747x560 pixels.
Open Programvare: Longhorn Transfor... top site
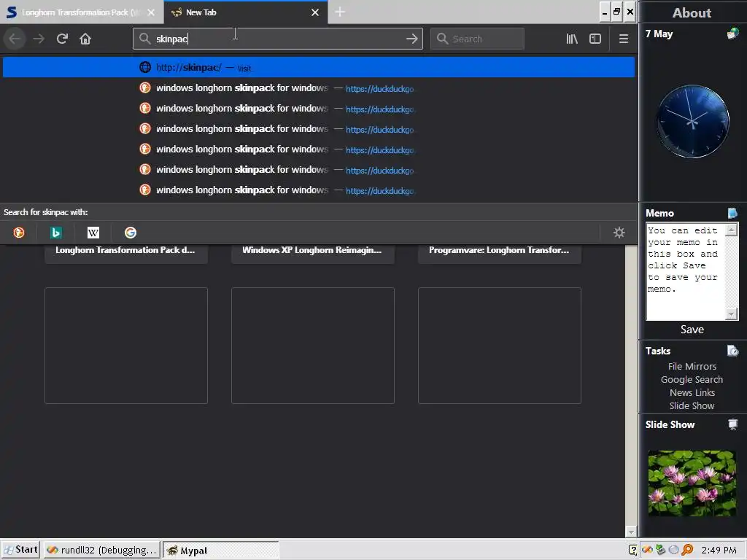tap(499, 251)
